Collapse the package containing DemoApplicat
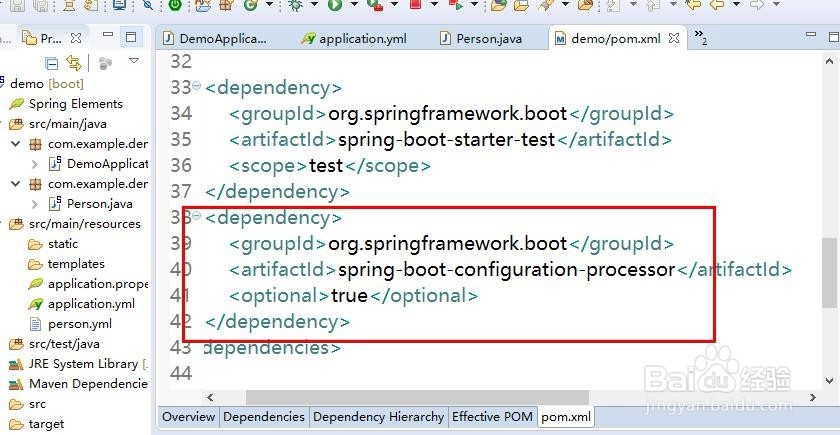The width and height of the screenshot is (840, 435). 16,144
